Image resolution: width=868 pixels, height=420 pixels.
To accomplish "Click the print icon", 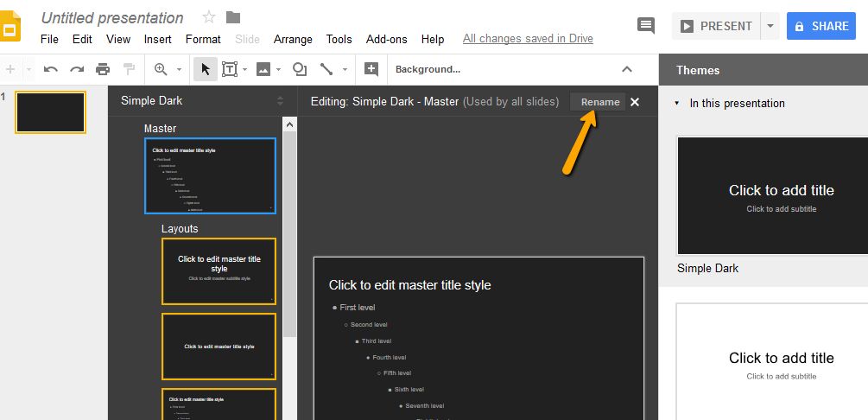I will coord(103,69).
